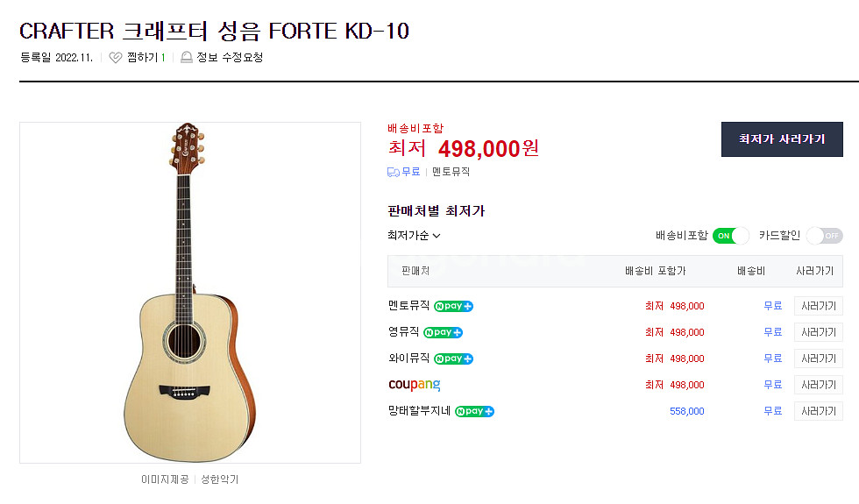Image resolution: width=859 pixels, height=504 pixels.
Task: Click 사러가기 button for the Coupang row
Action: click(x=818, y=385)
